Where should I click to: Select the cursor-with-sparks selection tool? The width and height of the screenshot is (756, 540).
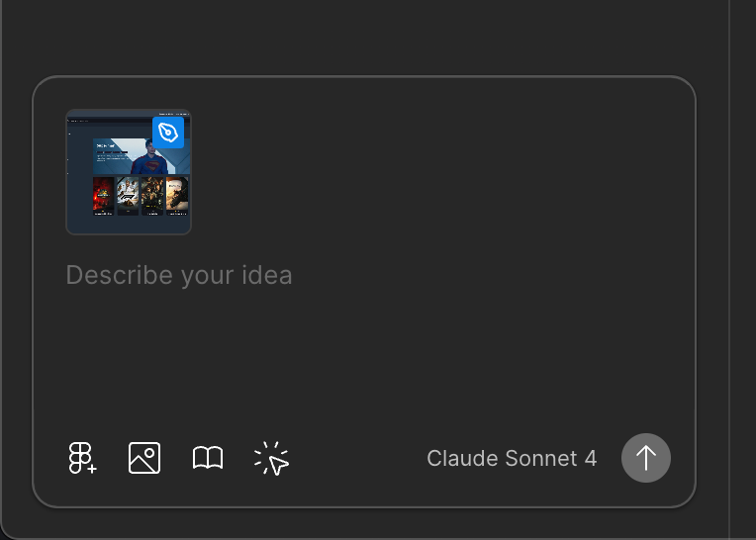click(271, 458)
